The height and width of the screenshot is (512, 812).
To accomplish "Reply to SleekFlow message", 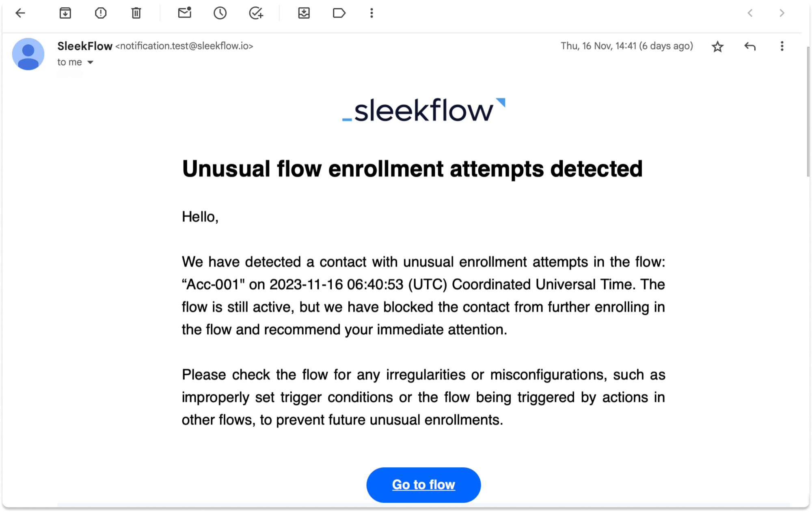I will point(750,46).
